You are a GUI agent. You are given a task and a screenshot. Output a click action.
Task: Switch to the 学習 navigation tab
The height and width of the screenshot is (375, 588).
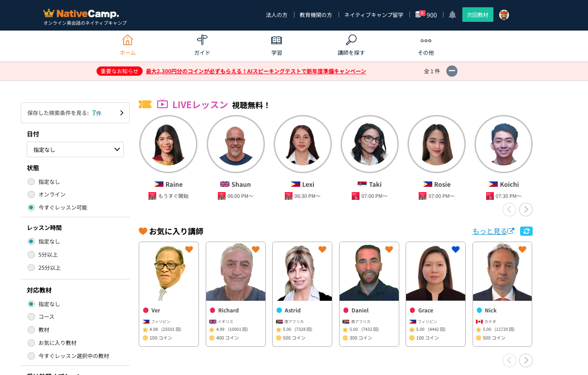[x=277, y=45]
